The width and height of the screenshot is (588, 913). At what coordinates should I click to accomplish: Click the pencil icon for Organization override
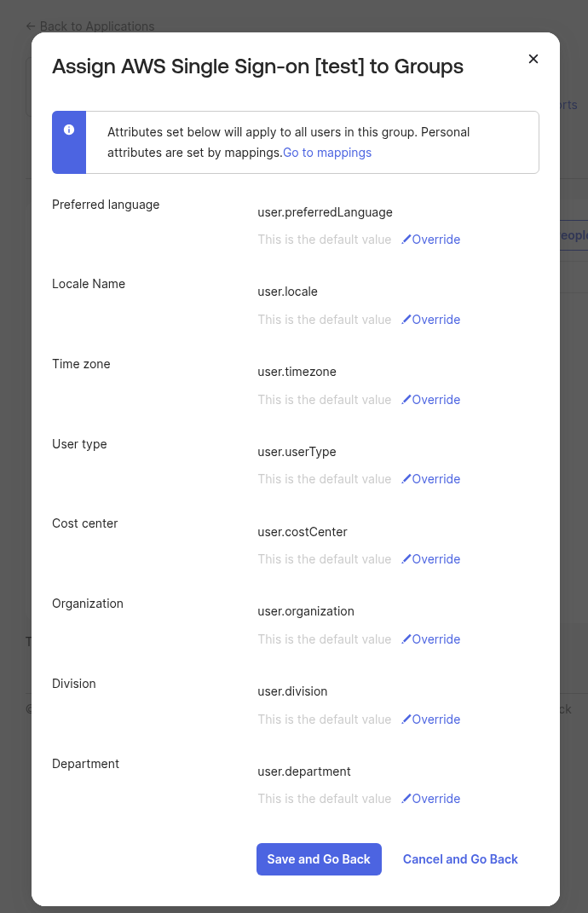[406, 639]
